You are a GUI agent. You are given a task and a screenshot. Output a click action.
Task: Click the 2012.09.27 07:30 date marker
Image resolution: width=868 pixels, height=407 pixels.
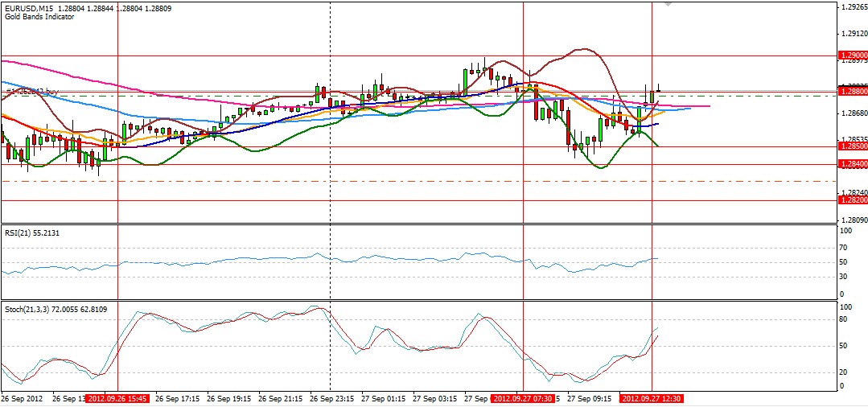(523, 398)
